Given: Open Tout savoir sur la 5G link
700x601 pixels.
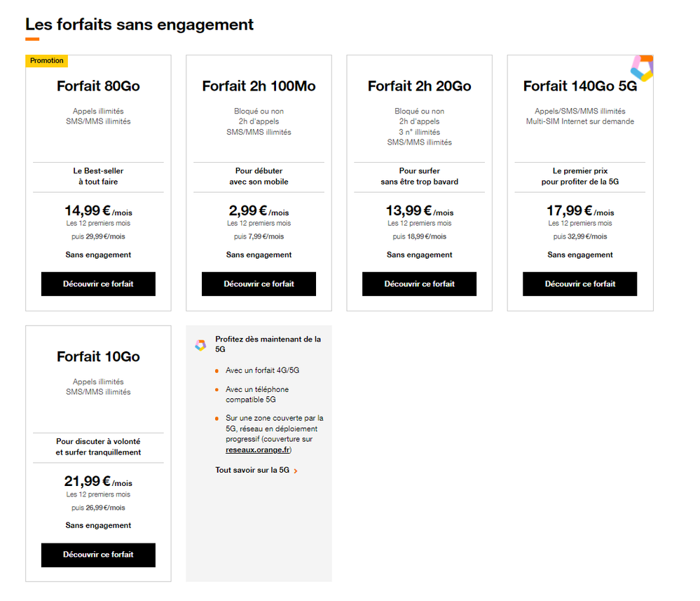Looking at the screenshot, I should click(x=252, y=470).
